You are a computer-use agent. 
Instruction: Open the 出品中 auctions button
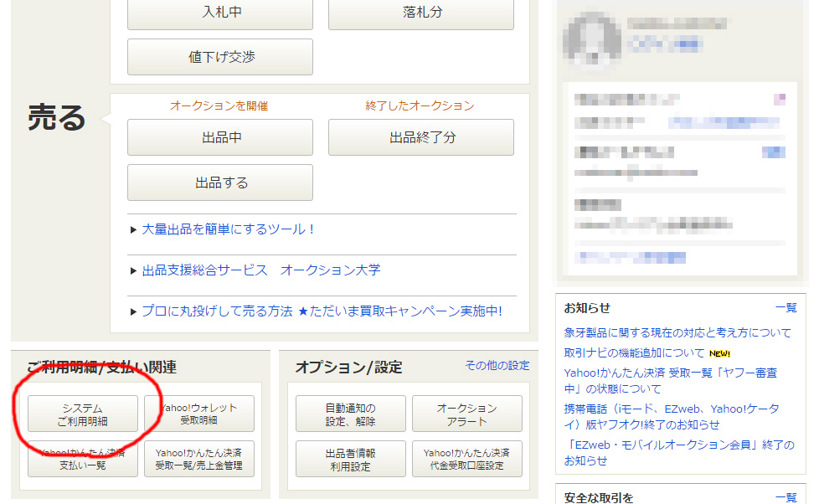point(220,137)
